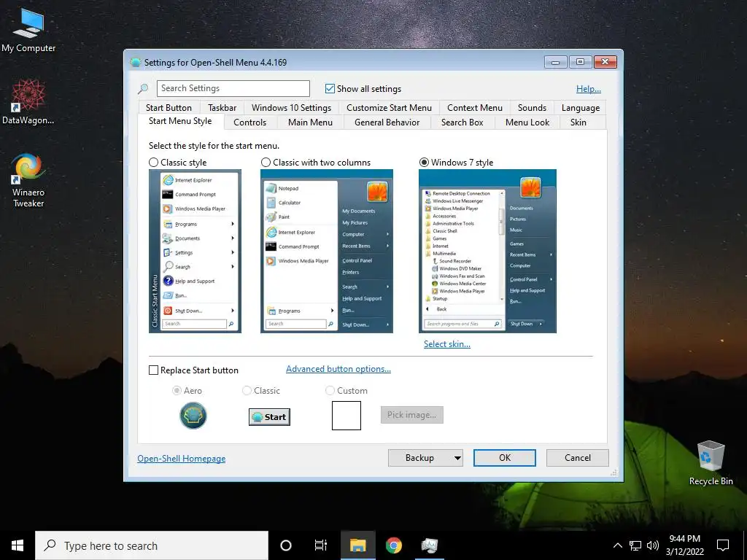747x560 pixels.
Task: Select the Windows 7 style radio button
Action: pos(424,163)
